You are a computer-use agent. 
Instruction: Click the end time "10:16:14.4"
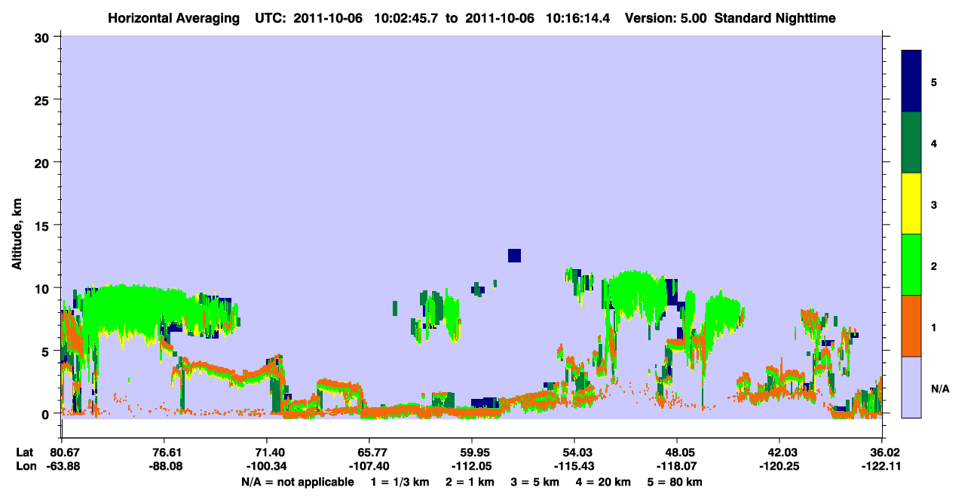coord(577,18)
